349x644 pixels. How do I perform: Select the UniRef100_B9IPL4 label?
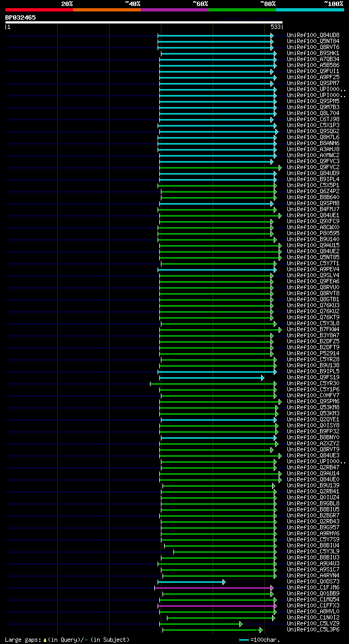pos(313,179)
